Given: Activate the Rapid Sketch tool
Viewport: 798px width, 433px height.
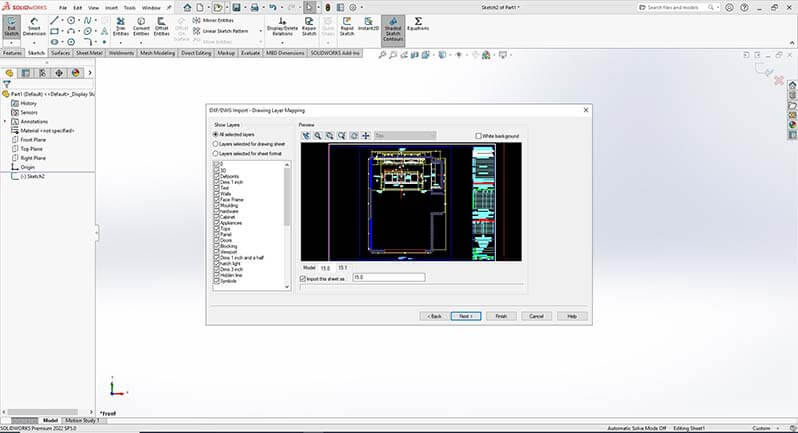Looking at the screenshot, I should (x=347, y=26).
